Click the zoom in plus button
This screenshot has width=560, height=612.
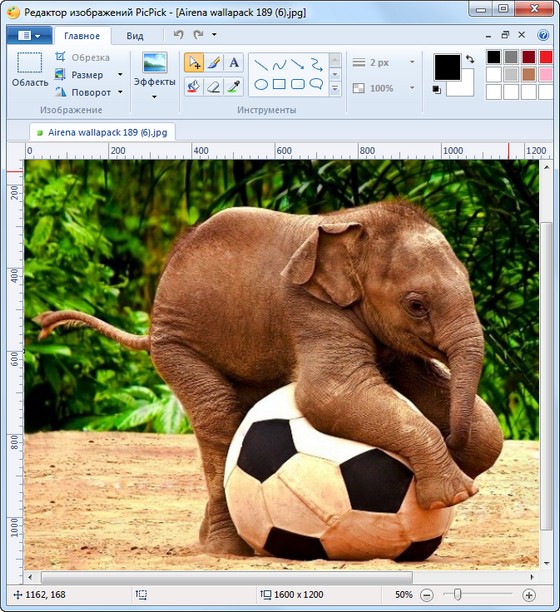point(529,595)
